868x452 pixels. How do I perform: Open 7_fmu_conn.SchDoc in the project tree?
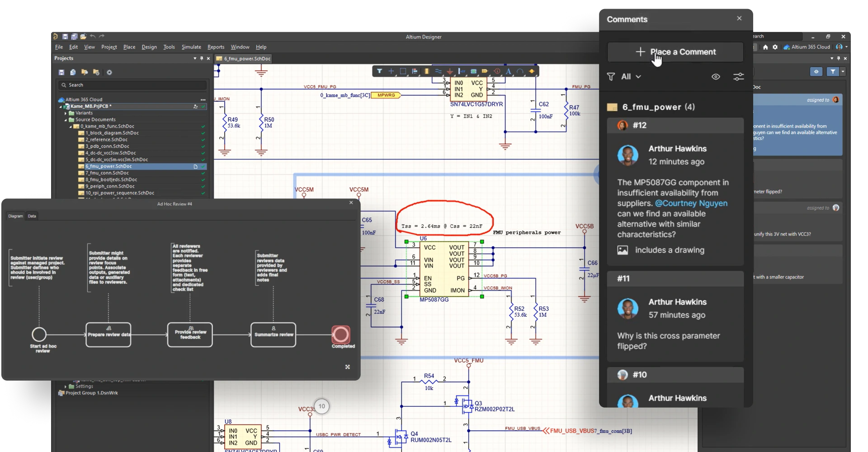[107, 173]
